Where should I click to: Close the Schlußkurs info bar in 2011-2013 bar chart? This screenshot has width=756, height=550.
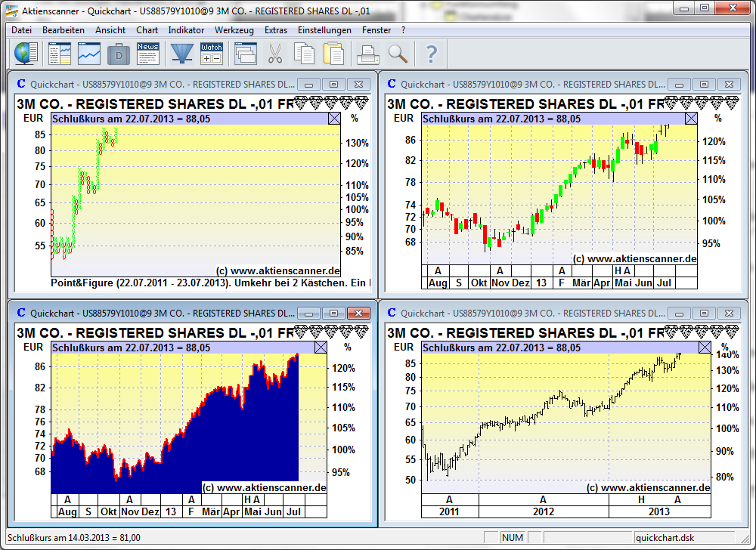705,348
